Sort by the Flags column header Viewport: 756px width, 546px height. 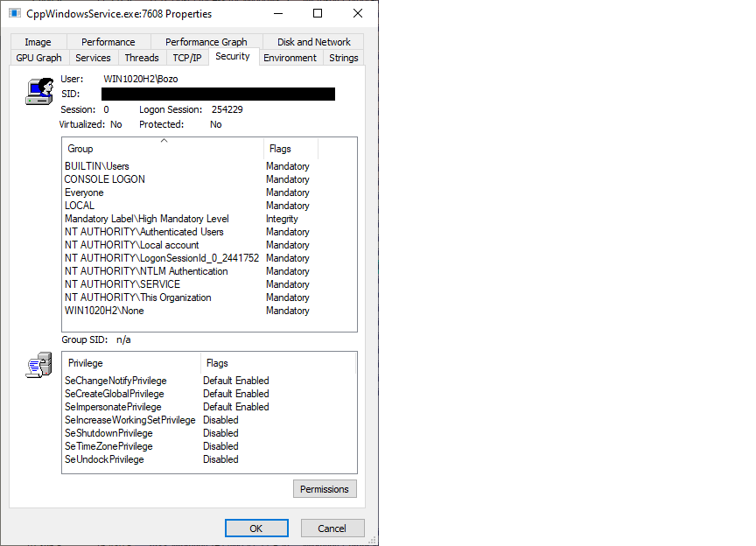289,148
